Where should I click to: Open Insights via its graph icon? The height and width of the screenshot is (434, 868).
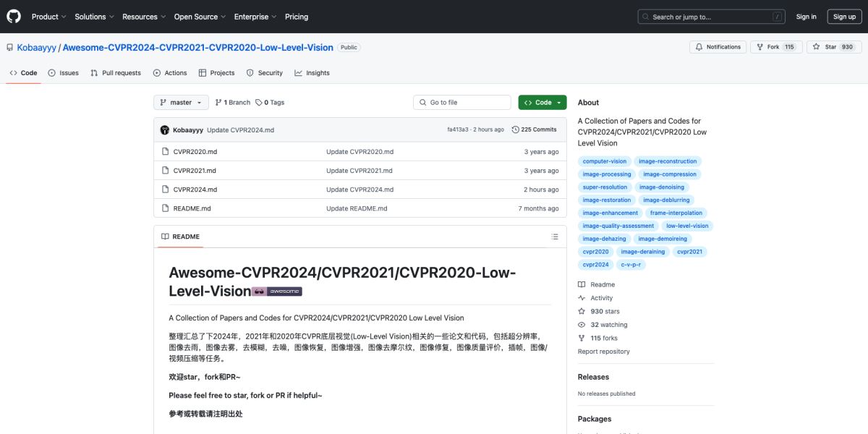[x=299, y=72]
